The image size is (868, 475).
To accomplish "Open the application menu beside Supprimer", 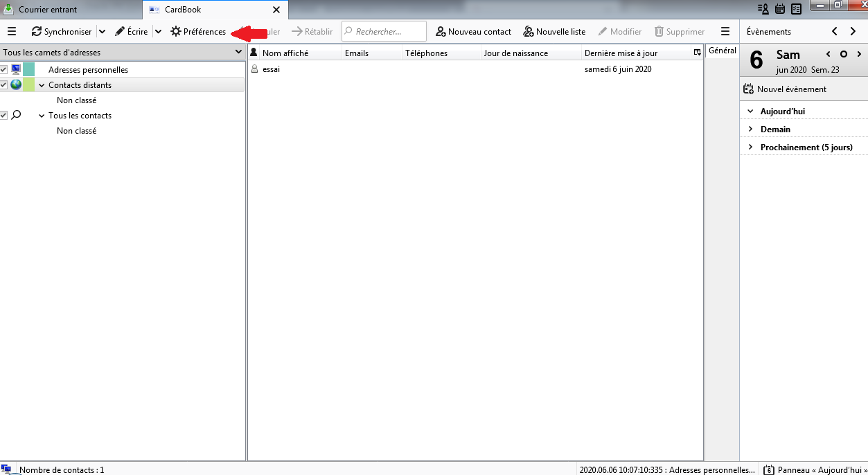I will [x=725, y=31].
